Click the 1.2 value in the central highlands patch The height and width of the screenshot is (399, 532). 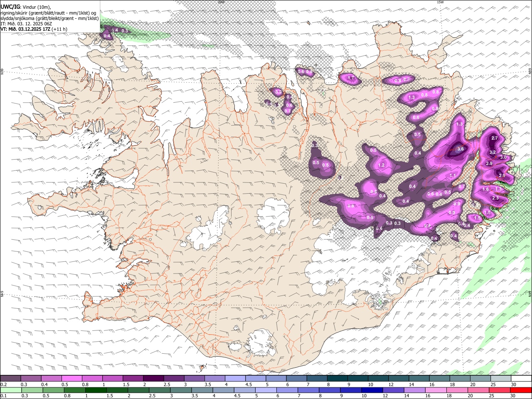pyautogui.click(x=382, y=165)
